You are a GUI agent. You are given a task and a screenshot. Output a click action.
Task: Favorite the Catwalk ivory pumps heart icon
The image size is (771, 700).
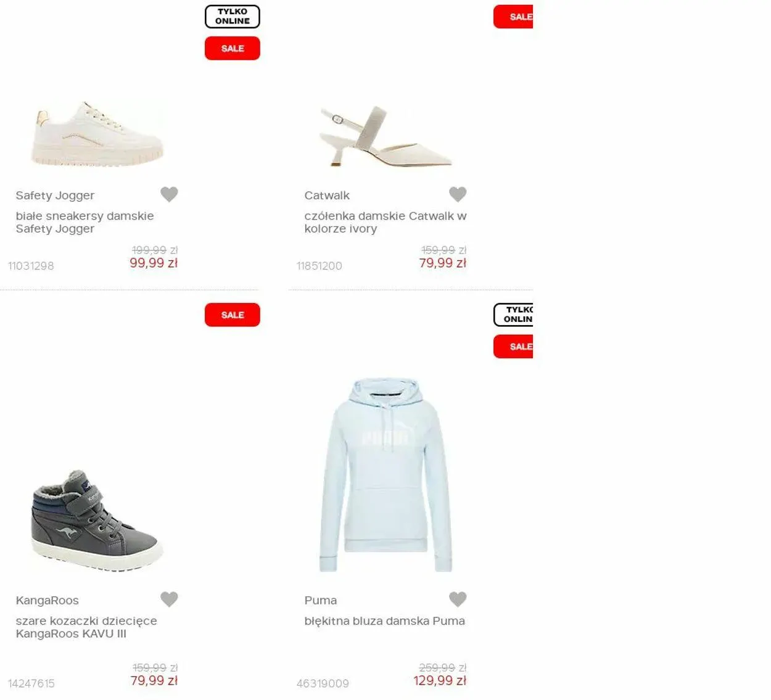point(458,194)
